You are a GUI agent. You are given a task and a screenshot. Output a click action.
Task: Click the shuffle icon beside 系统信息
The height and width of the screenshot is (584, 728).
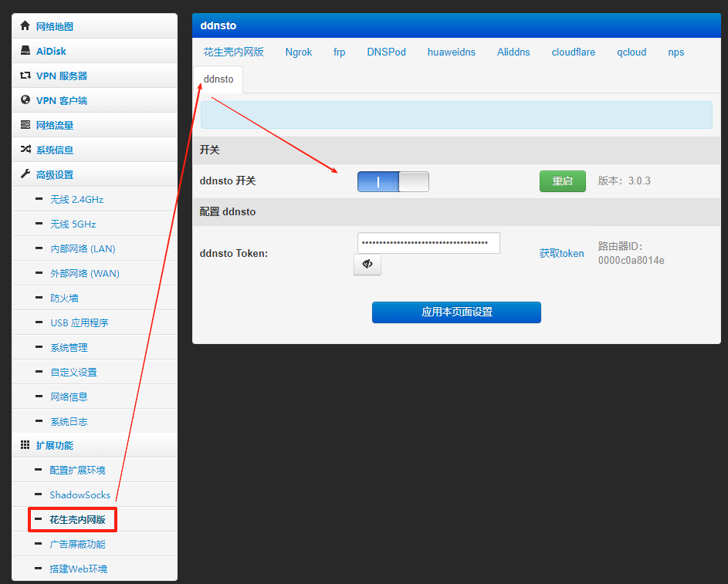[25, 150]
